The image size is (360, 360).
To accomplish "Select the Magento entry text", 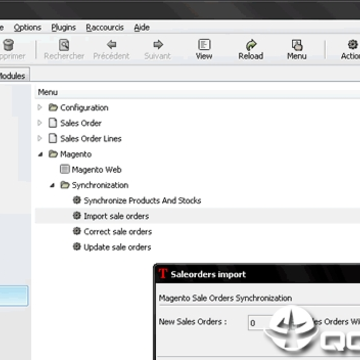I will [76, 154].
